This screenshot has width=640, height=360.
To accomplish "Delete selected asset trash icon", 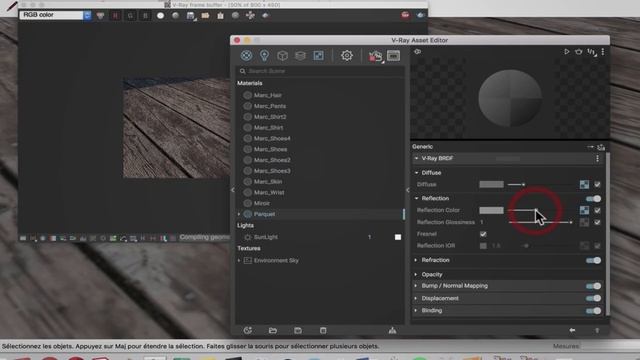I will (323, 331).
